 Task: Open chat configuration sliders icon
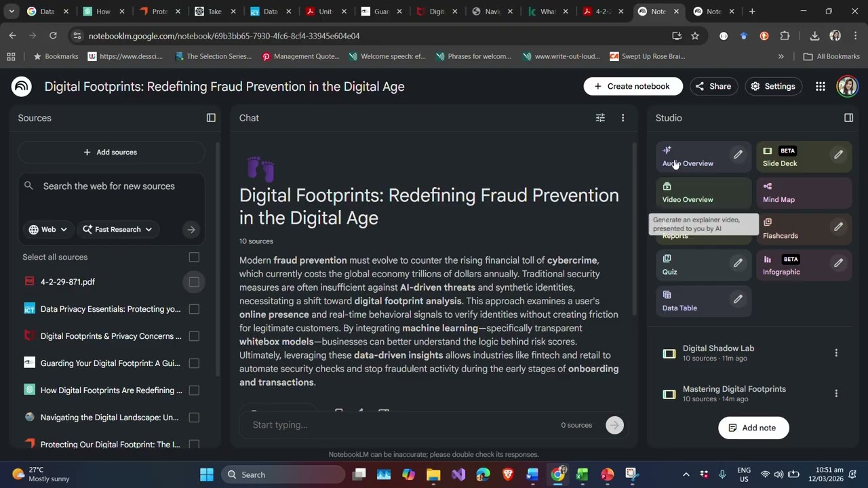[x=600, y=118]
